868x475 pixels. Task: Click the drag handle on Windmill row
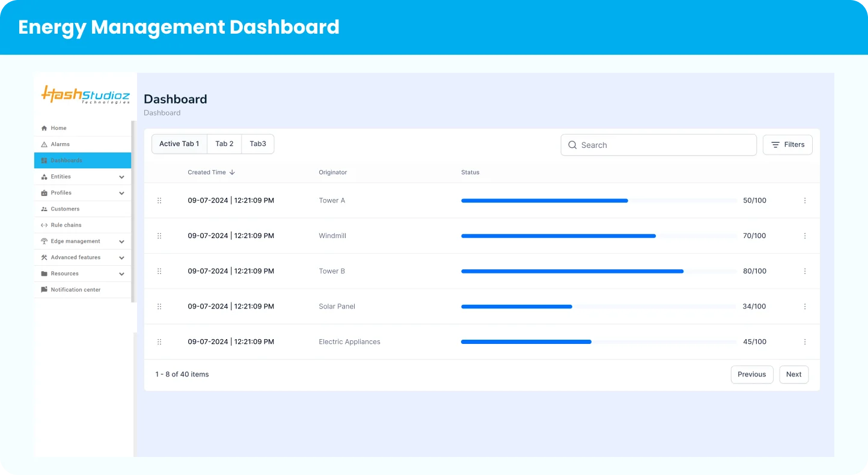click(159, 236)
